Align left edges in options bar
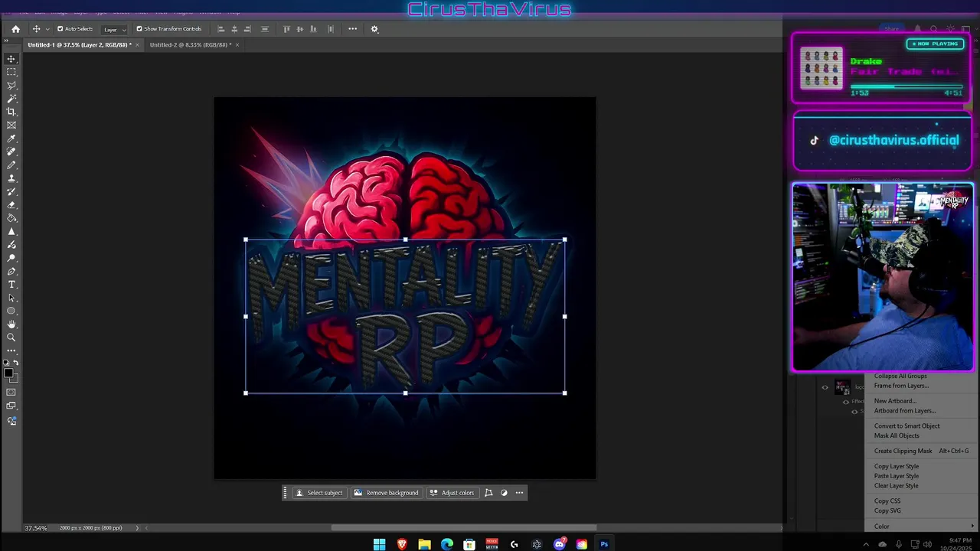This screenshot has height=551, width=980. coord(221,29)
